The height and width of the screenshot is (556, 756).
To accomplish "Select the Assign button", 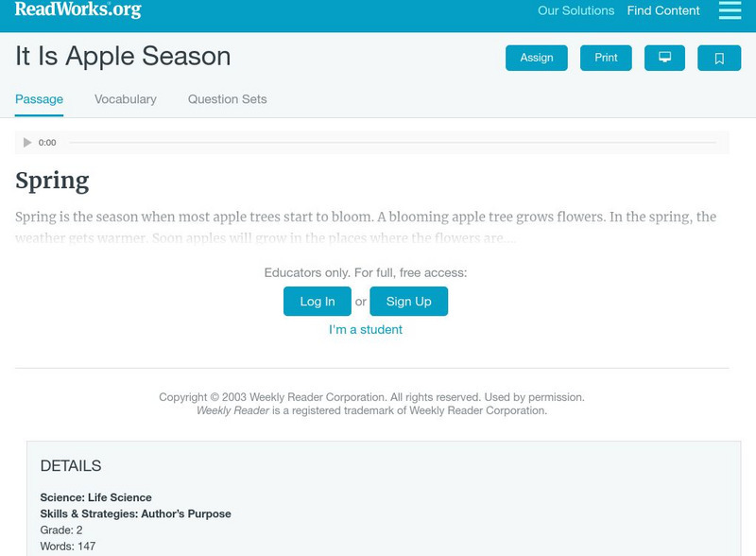I will point(536,58).
